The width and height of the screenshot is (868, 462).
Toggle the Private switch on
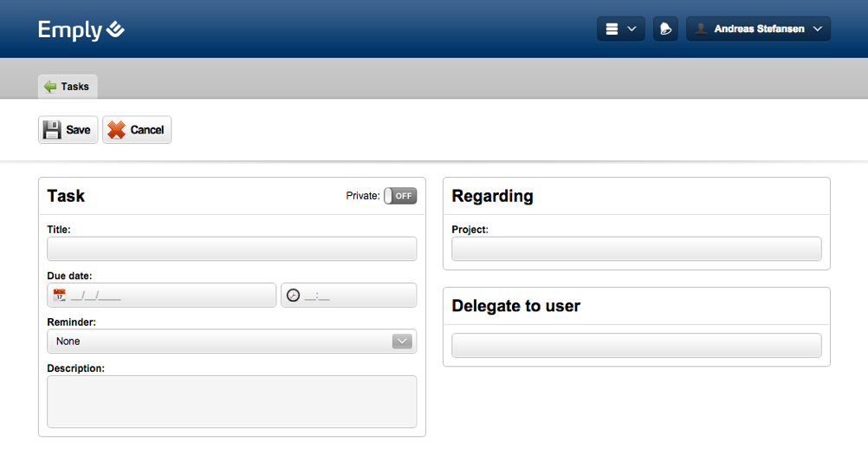tap(400, 196)
